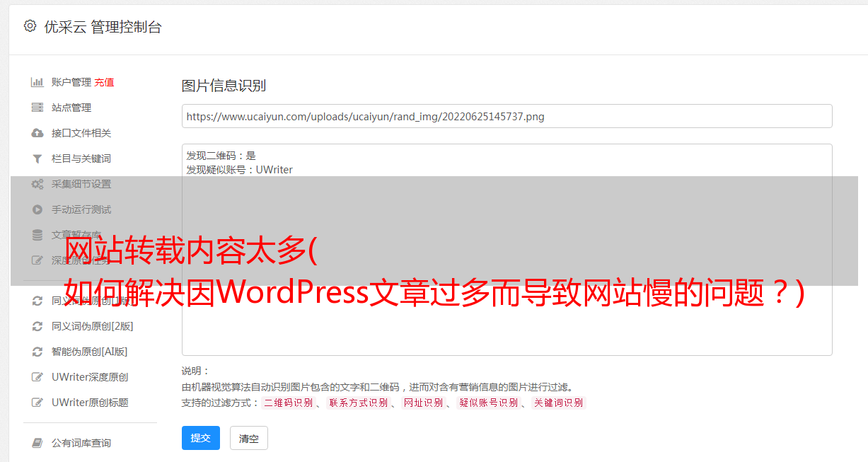868x462 pixels.
Task: Click the result line 发现二维码：是
Action: [221, 156]
